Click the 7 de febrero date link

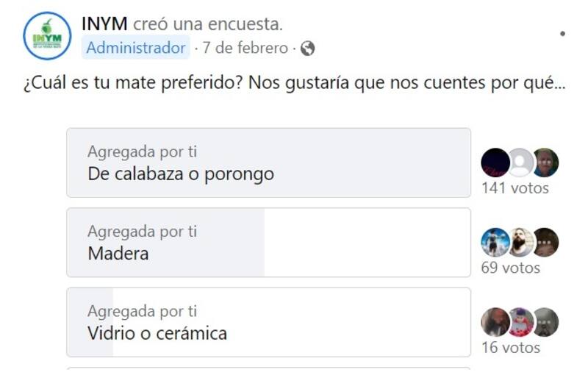(245, 49)
